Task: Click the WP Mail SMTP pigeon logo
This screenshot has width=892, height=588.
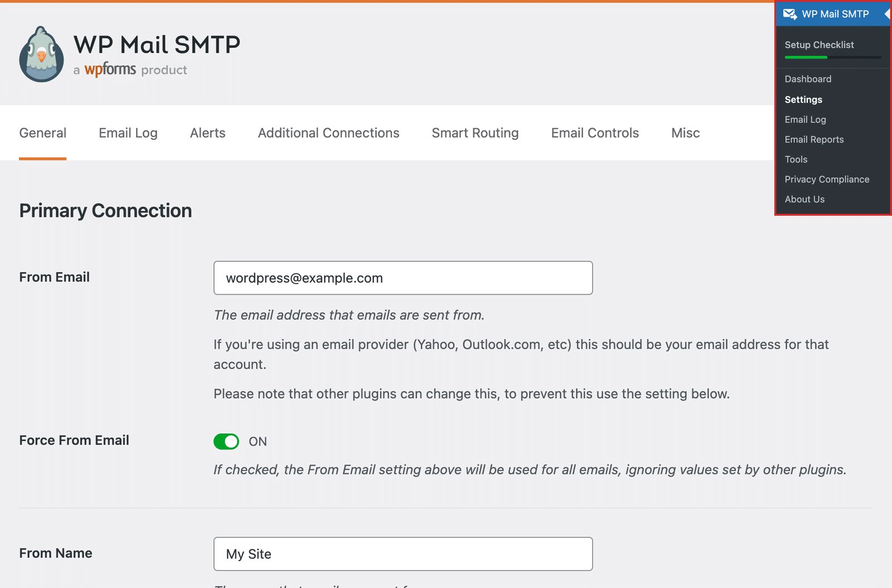Action: click(41, 55)
